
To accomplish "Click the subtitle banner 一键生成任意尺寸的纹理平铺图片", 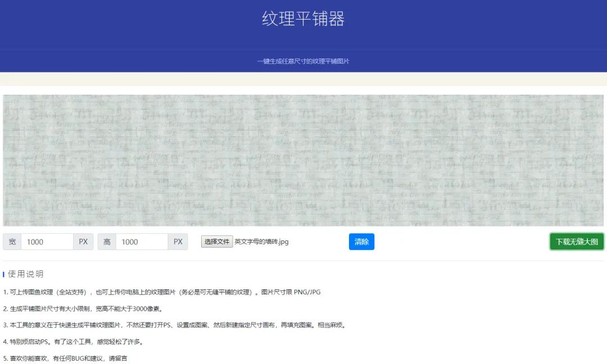I will 303,61.
